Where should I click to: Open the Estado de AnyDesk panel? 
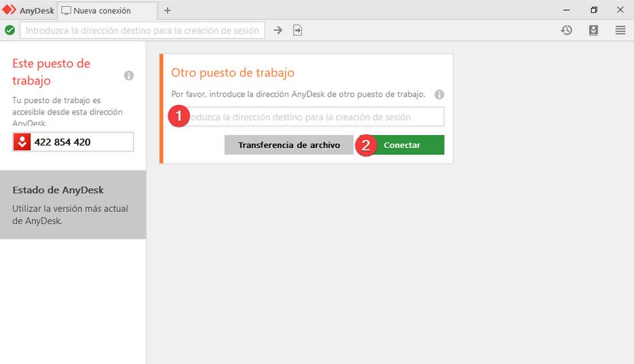(x=73, y=204)
